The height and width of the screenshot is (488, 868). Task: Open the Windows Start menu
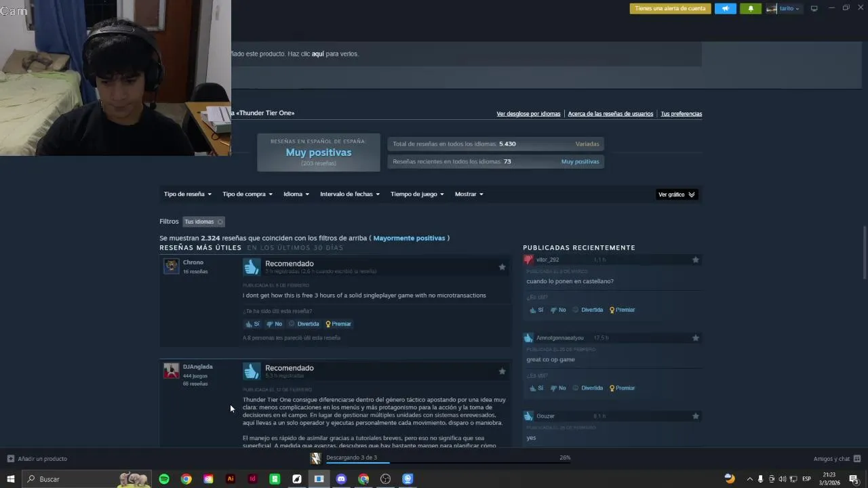(11, 479)
